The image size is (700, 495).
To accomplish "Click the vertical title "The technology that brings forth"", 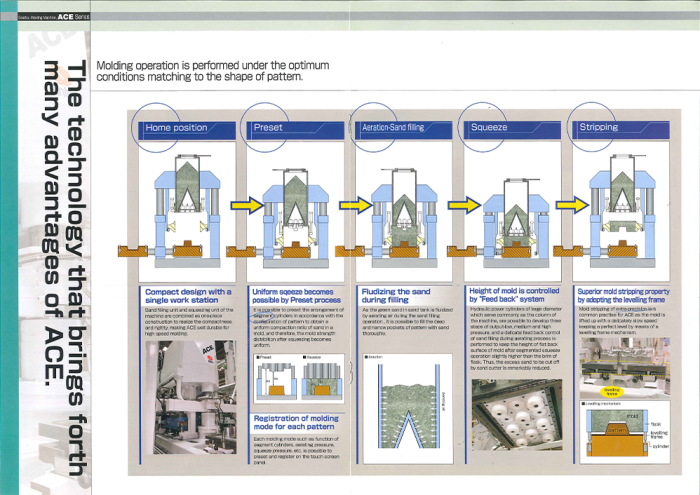I will tap(76, 269).
